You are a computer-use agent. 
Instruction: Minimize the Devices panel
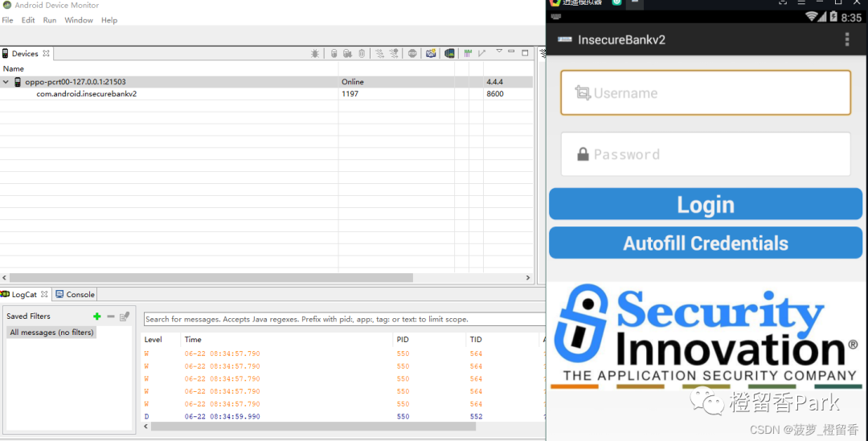pos(511,51)
